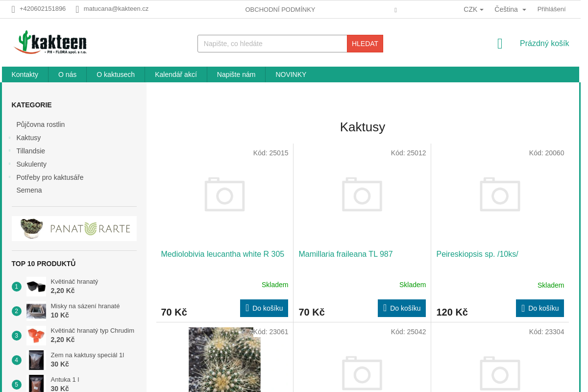Click the email icon beside matucana@kakteen.cz

tap(77, 9)
